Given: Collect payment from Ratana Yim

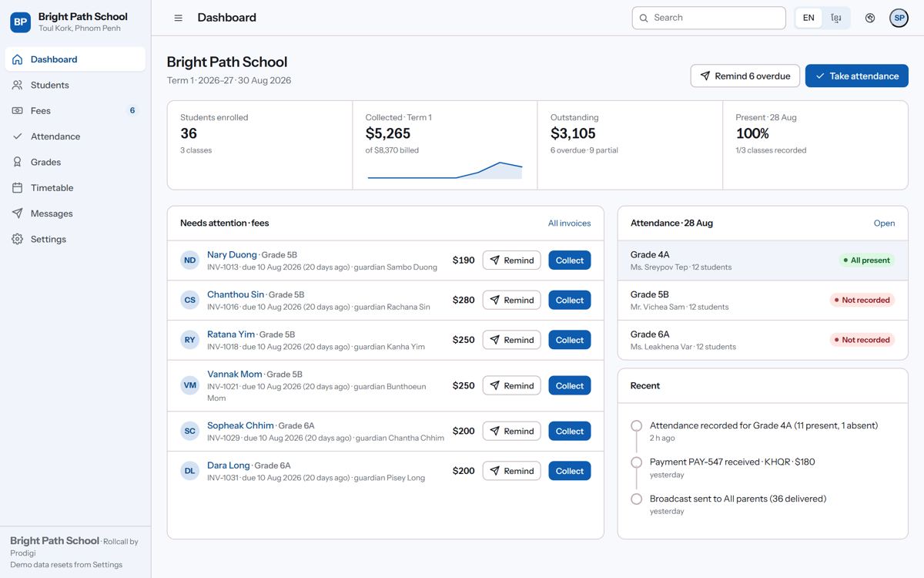Looking at the screenshot, I should [570, 340].
